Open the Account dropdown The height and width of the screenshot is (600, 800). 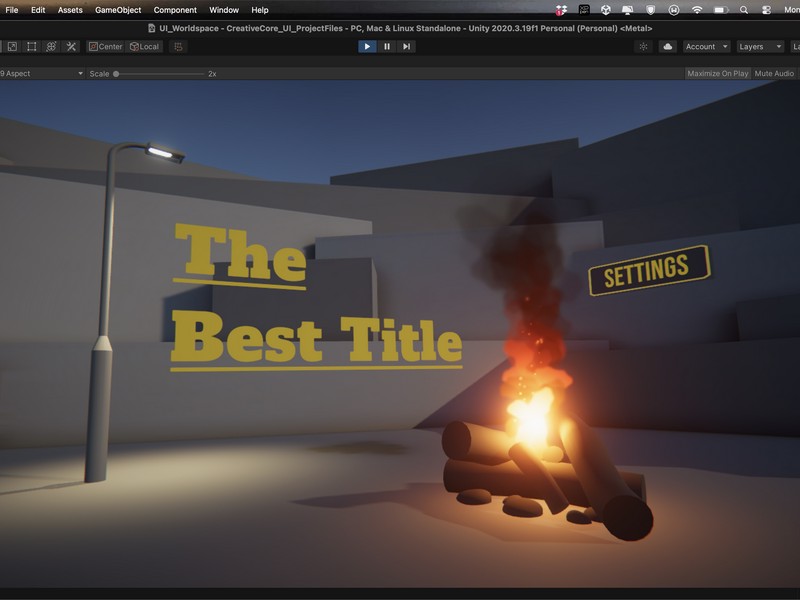[x=707, y=46]
